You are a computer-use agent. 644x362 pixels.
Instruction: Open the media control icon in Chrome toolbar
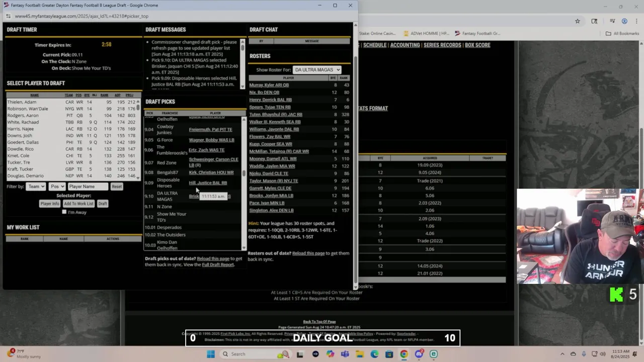[x=612, y=21]
